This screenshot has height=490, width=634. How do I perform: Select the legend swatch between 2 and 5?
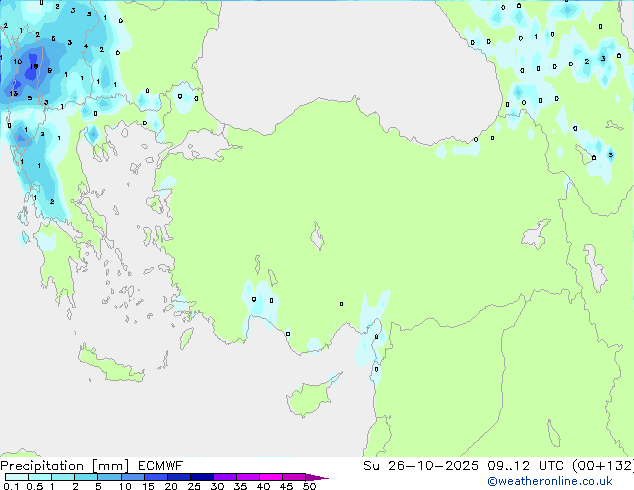pos(87,478)
